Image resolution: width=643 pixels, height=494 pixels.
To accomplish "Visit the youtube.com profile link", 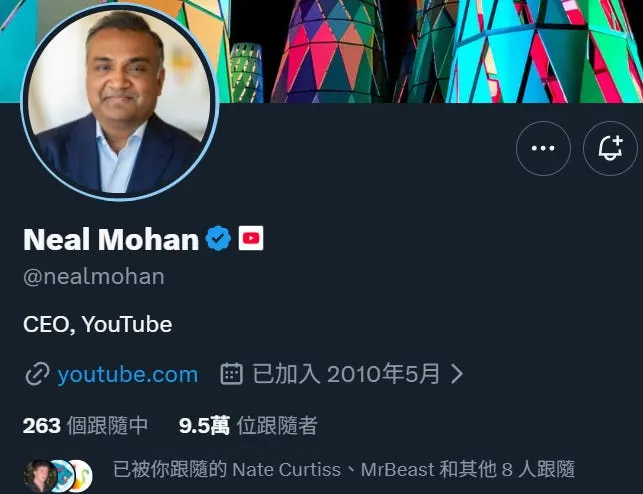I will pyautogui.click(x=128, y=374).
